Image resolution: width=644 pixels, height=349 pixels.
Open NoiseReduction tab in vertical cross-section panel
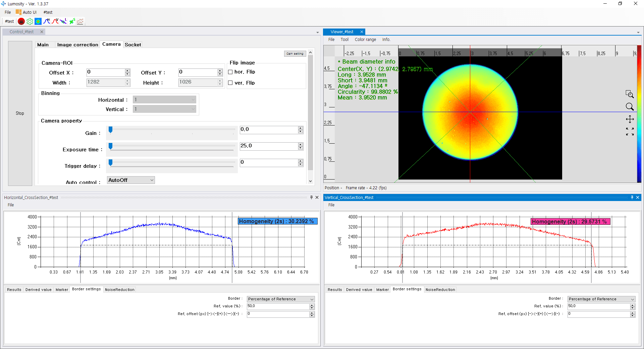coord(440,290)
